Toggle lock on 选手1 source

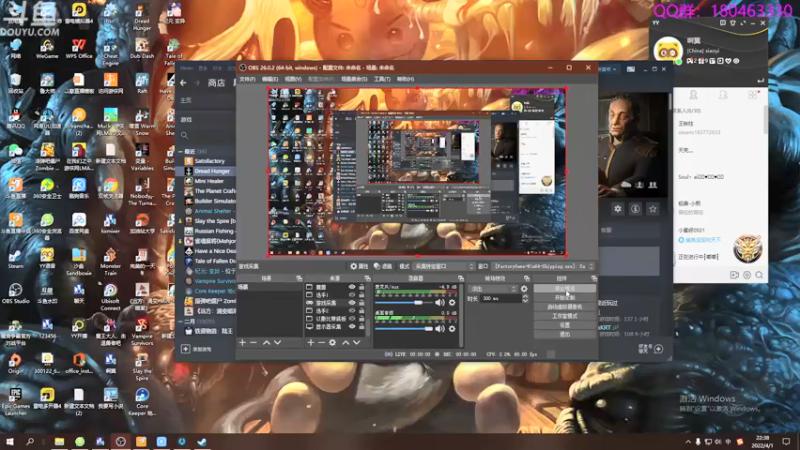(362, 295)
